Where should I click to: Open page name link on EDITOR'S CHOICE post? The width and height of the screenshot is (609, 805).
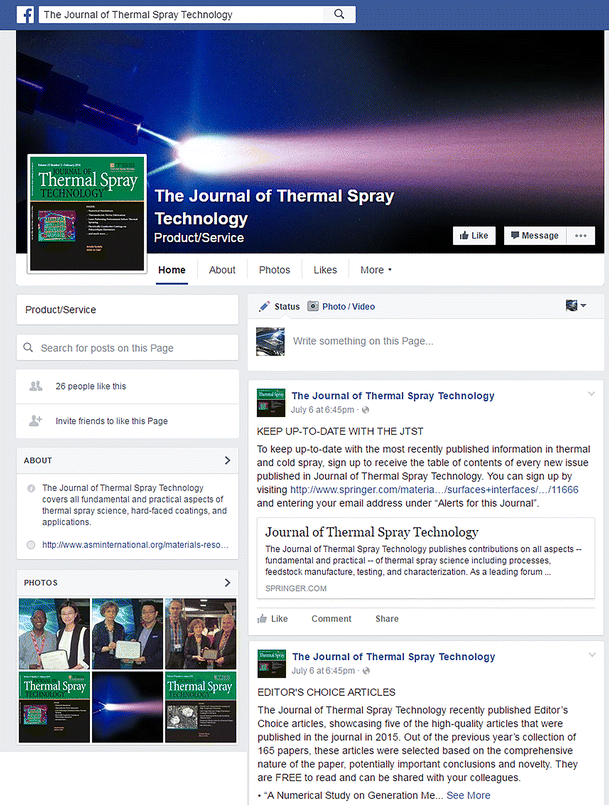[x=393, y=657]
